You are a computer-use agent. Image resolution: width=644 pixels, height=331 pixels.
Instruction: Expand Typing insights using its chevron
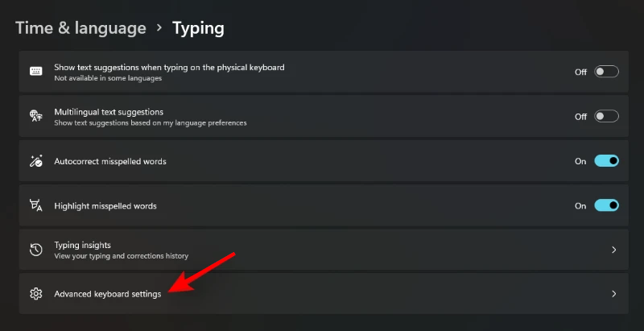click(x=613, y=250)
